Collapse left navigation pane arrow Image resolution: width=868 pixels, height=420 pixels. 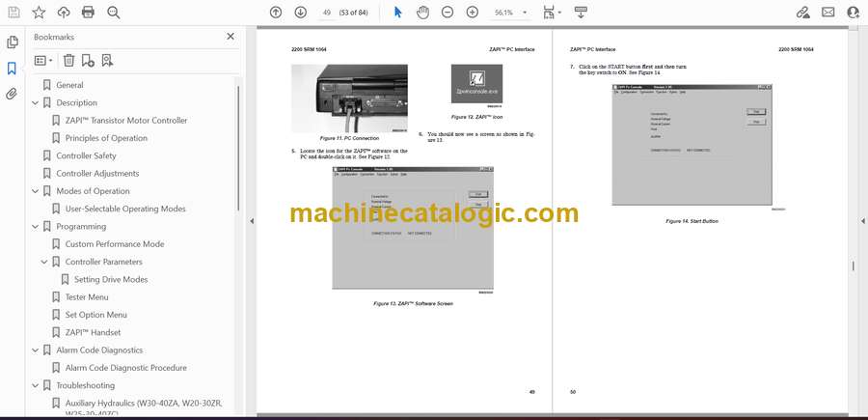[252, 221]
